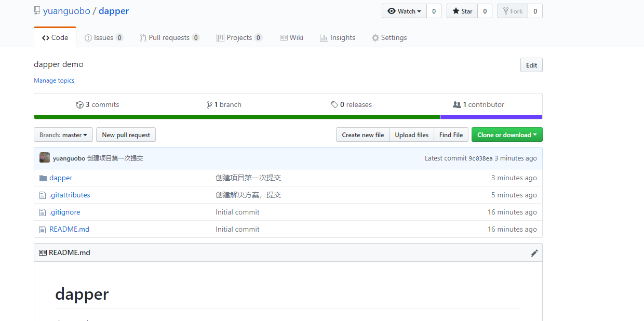This screenshot has height=321, width=644.
Task: Open the latest commit message in the commit bar
Action: (115, 158)
